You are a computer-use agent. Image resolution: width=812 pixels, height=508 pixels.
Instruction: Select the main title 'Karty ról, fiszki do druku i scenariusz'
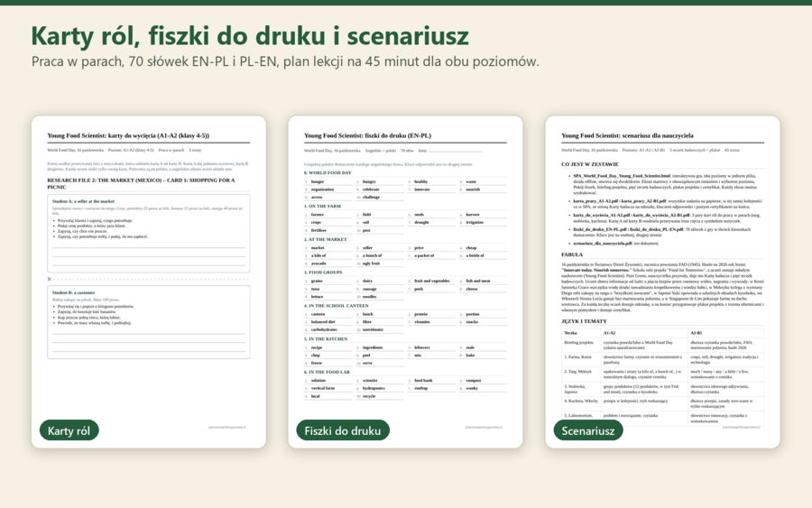[250, 36]
